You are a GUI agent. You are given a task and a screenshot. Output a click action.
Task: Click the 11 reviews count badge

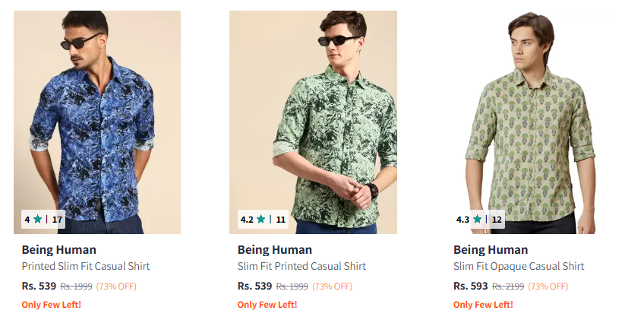(281, 220)
